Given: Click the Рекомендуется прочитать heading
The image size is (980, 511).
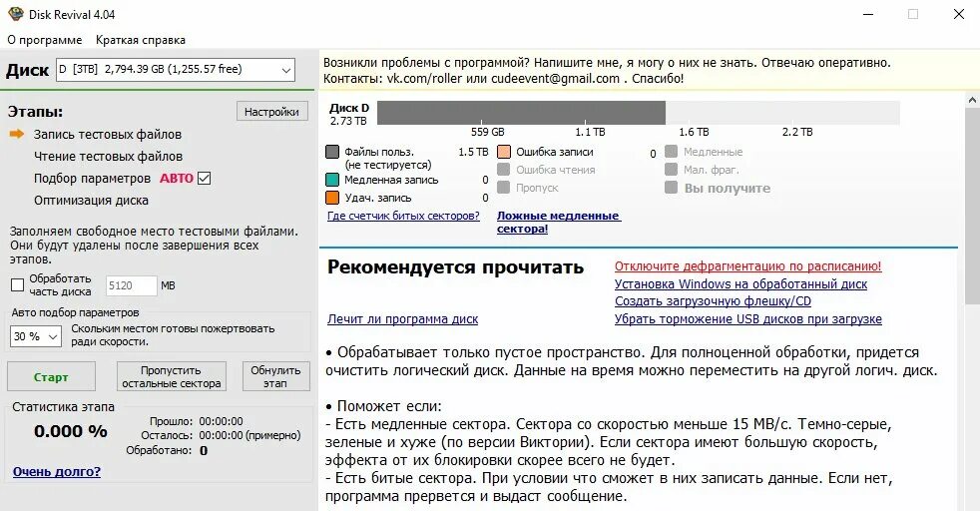Looking at the screenshot, I should (455, 267).
